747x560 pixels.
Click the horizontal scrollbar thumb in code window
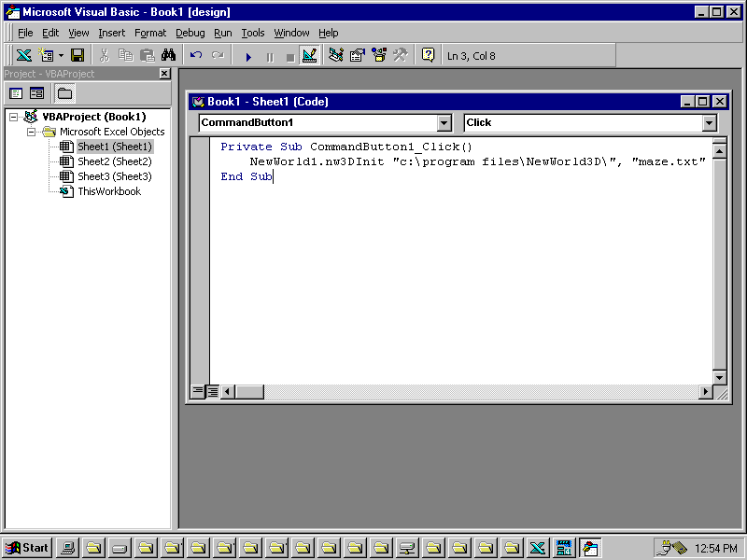[x=249, y=392]
